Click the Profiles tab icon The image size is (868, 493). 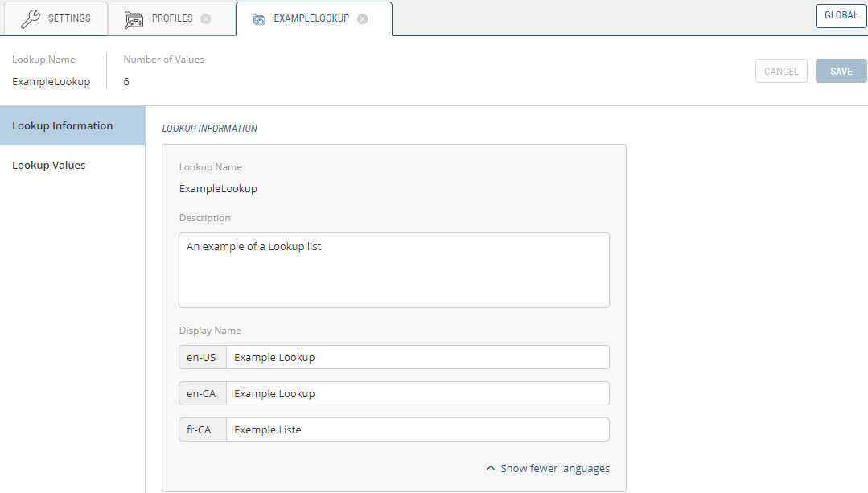(134, 19)
